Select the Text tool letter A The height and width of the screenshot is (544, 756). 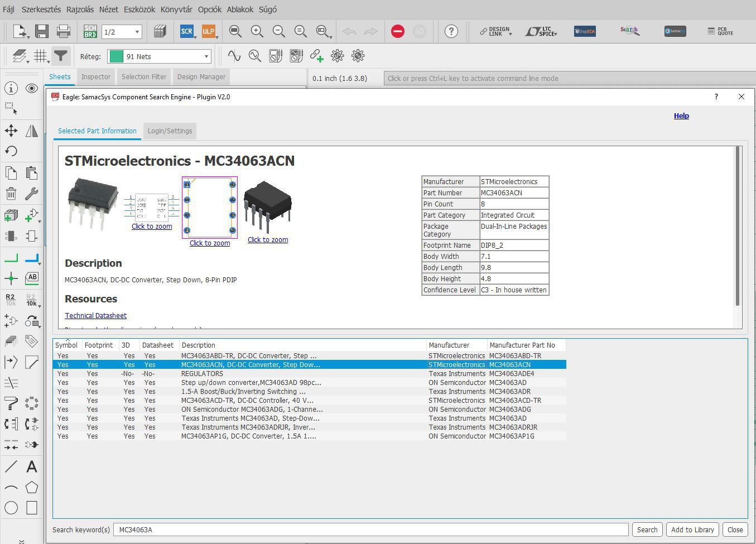tap(32, 466)
